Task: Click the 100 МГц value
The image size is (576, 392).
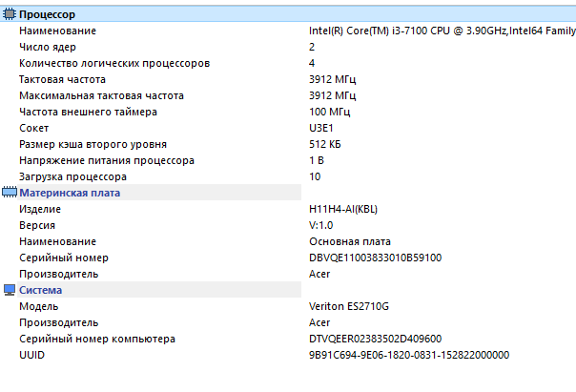Action: click(x=330, y=112)
